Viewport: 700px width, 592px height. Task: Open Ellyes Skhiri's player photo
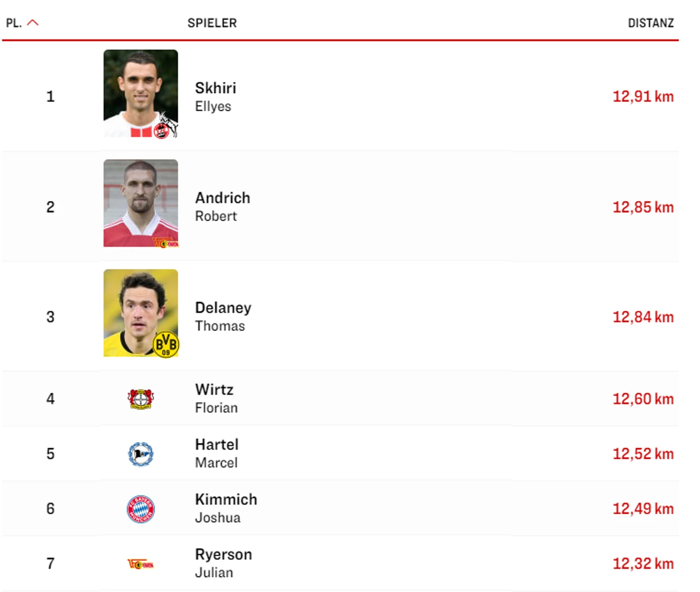point(140,93)
